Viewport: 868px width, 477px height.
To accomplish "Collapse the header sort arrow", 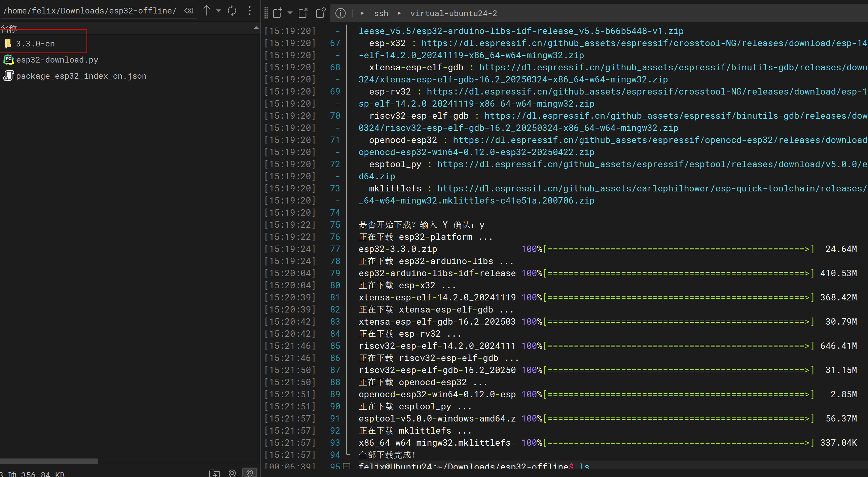I will tap(256, 28).
